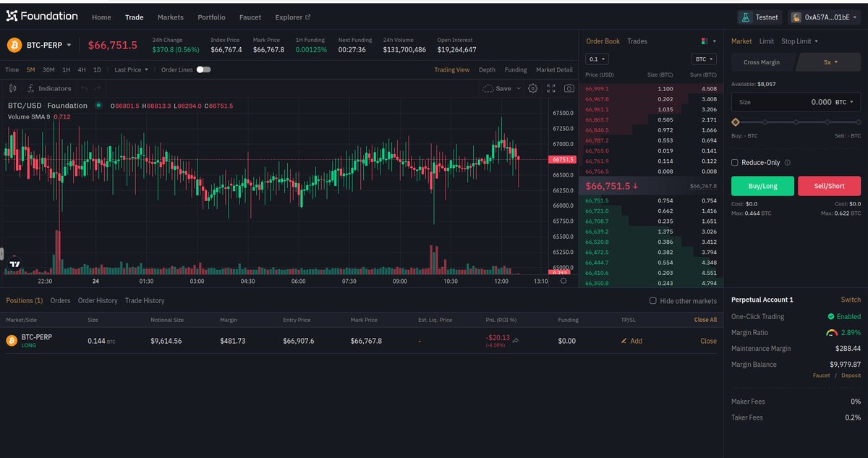Select the 1H timeframe
Viewport: 868px width, 458px height.
coord(66,69)
